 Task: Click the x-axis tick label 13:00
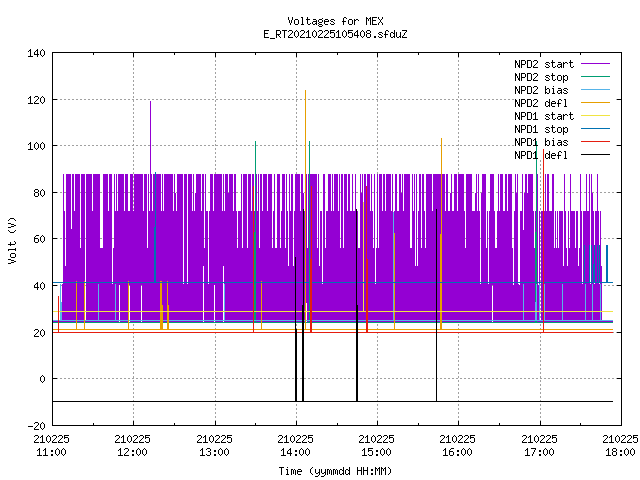(x=214, y=452)
